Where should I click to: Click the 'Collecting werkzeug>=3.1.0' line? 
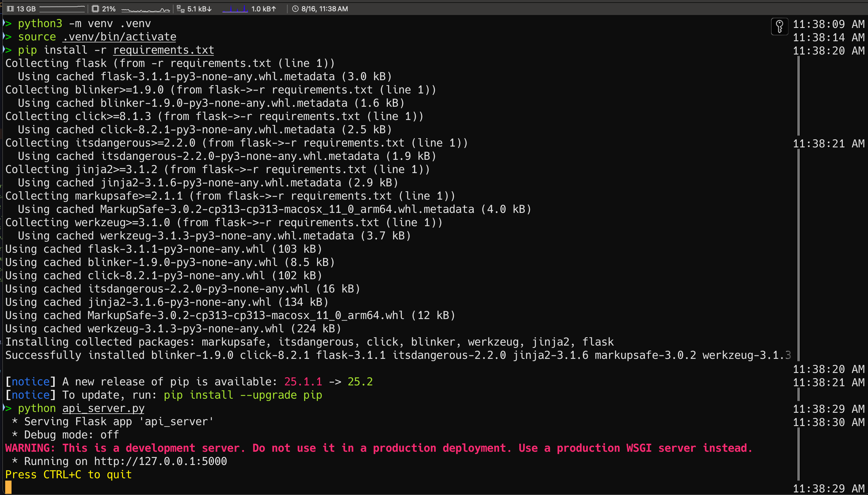pyautogui.click(x=224, y=222)
